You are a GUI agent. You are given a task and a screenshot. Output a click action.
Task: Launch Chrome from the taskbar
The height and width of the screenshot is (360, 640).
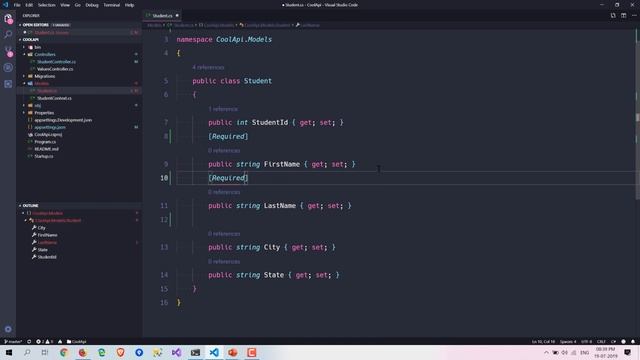coord(64,353)
